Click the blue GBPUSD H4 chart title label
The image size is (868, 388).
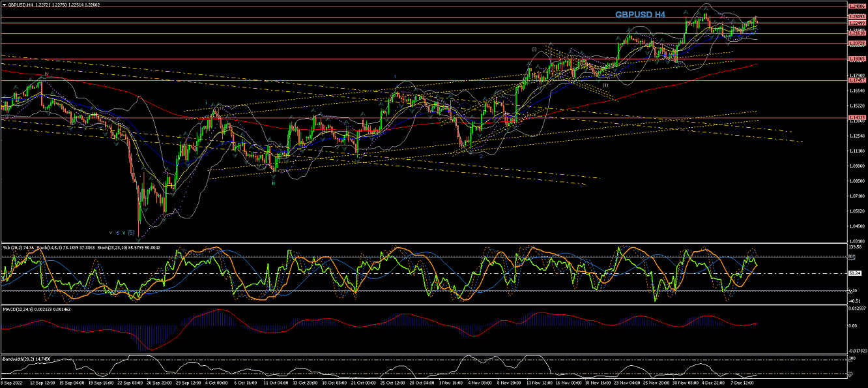coord(640,14)
